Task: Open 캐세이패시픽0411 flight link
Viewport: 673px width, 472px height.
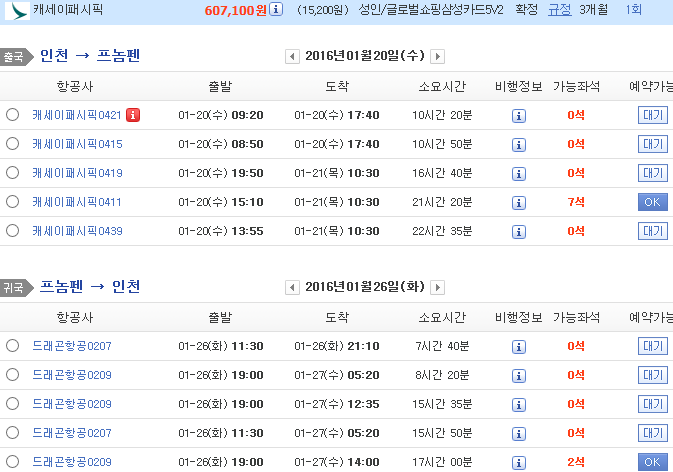Action: [x=77, y=202]
